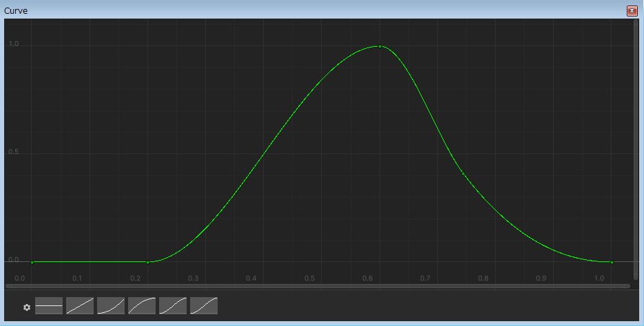Select the first keyframe at curve start

[x=32, y=262]
